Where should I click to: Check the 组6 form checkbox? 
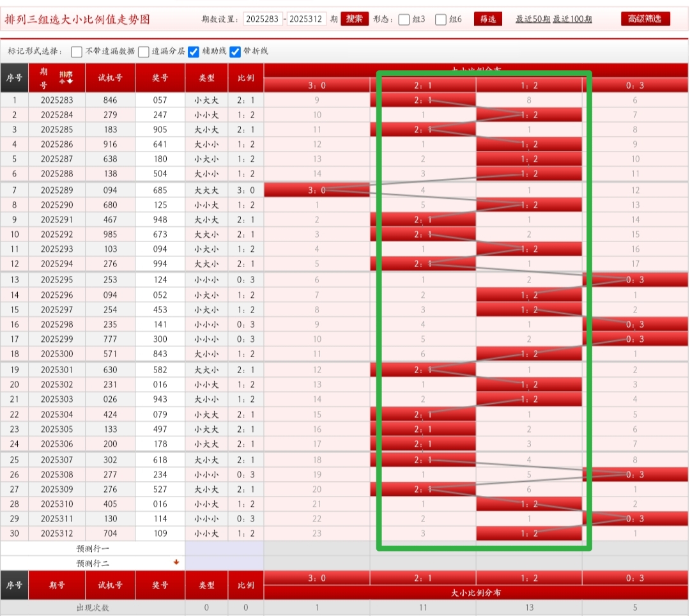[441, 20]
